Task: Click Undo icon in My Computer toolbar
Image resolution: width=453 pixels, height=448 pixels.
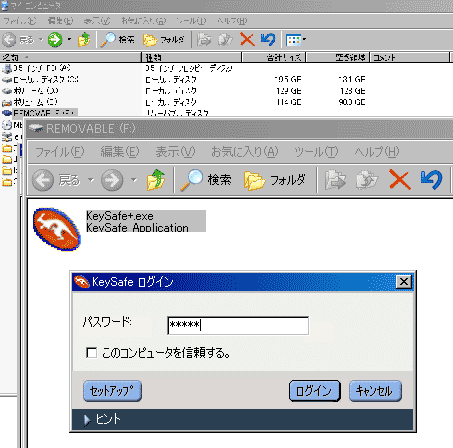Action: click(268, 40)
